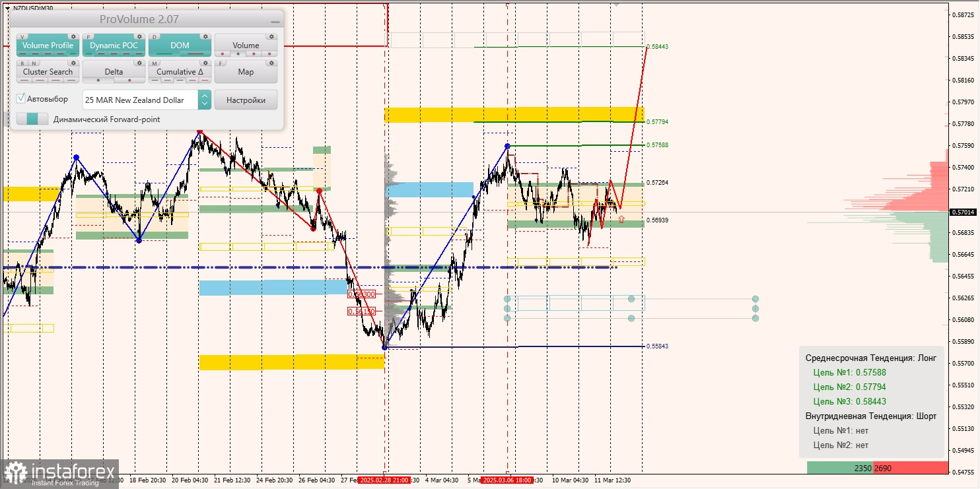Open Volume gear settings
Screen dimensions: 980x489
271,37
